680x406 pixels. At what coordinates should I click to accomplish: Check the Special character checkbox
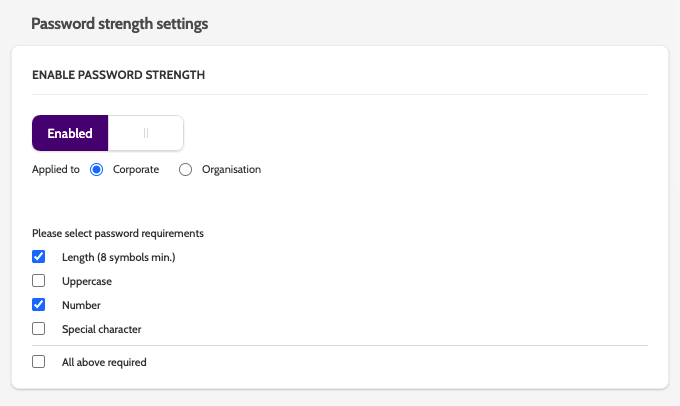tap(39, 329)
